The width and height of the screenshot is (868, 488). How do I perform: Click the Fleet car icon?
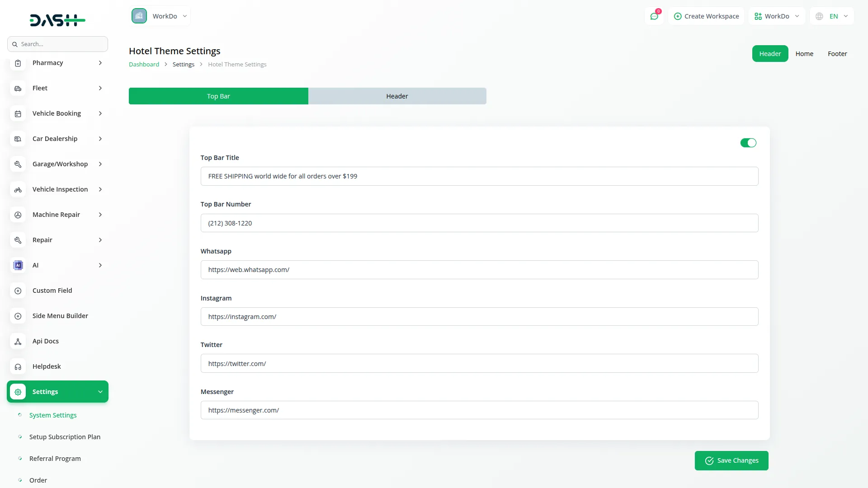pyautogui.click(x=18, y=89)
